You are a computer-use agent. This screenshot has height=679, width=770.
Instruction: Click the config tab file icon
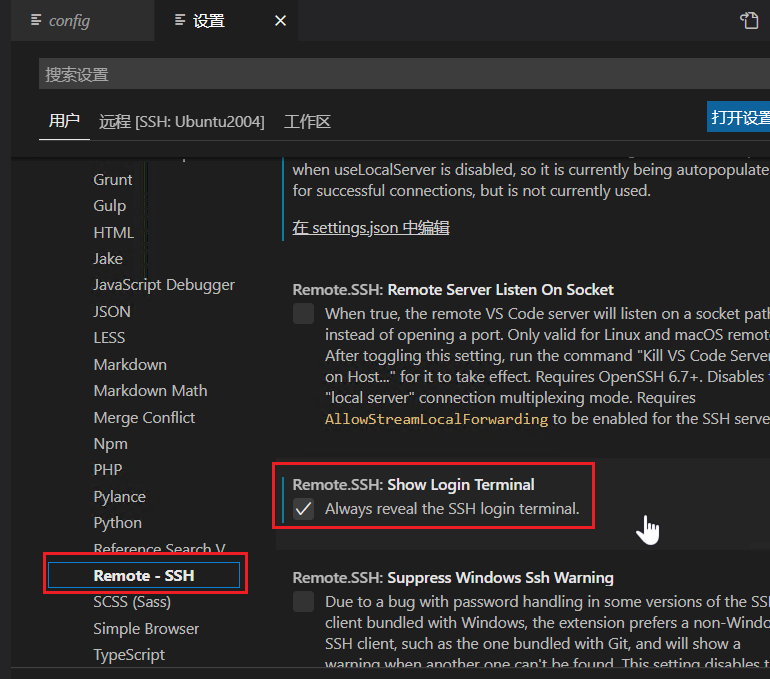pos(36,20)
